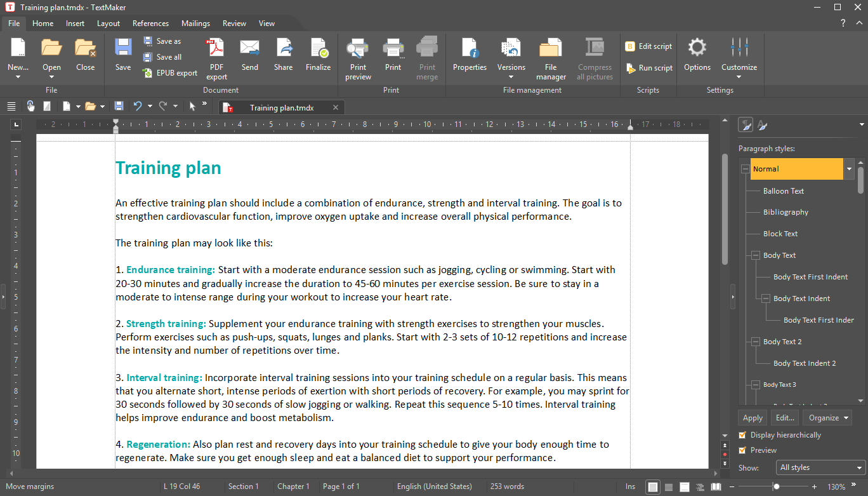Switch to the References ribbon tab
The image size is (868, 496).
[x=150, y=23]
